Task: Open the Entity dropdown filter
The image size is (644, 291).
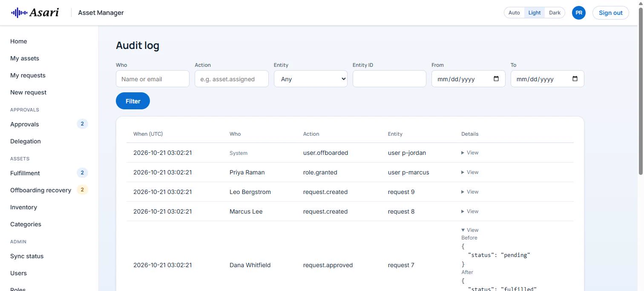Action: point(310,79)
